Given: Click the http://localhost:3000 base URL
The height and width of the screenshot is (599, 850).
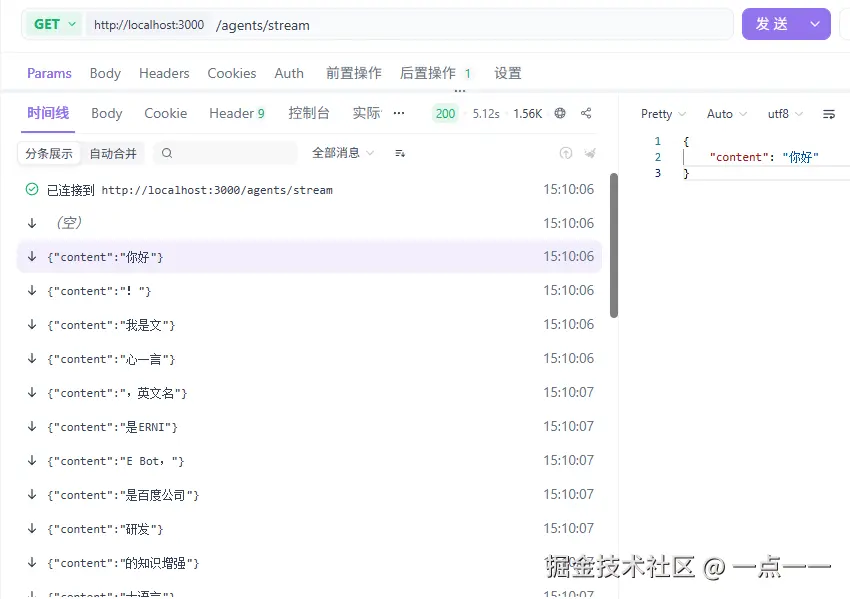Looking at the screenshot, I should point(149,24).
